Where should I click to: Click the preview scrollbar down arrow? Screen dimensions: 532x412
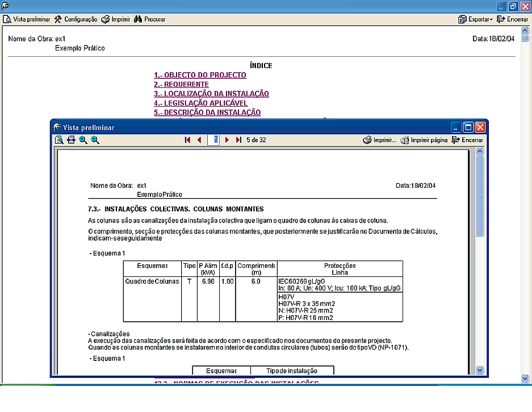pyautogui.click(x=480, y=370)
